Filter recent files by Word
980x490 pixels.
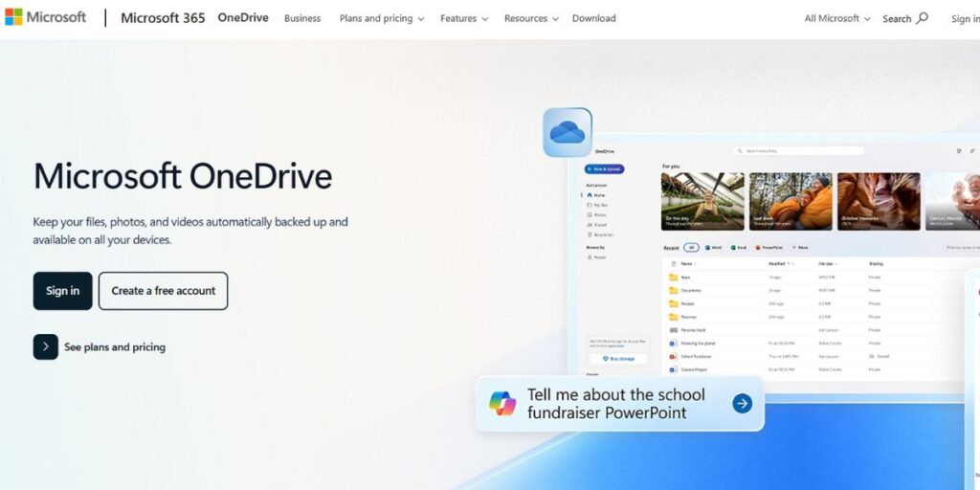pyautogui.click(x=714, y=248)
